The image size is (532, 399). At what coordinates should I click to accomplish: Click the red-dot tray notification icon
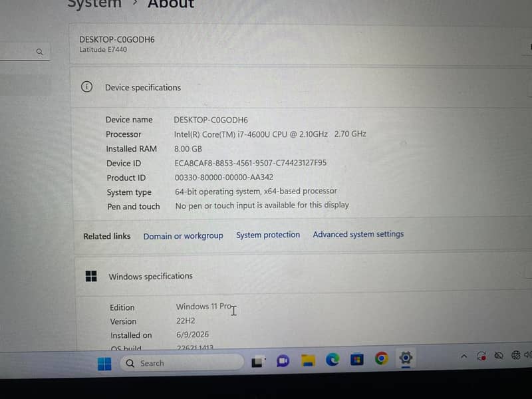(x=481, y=356)
